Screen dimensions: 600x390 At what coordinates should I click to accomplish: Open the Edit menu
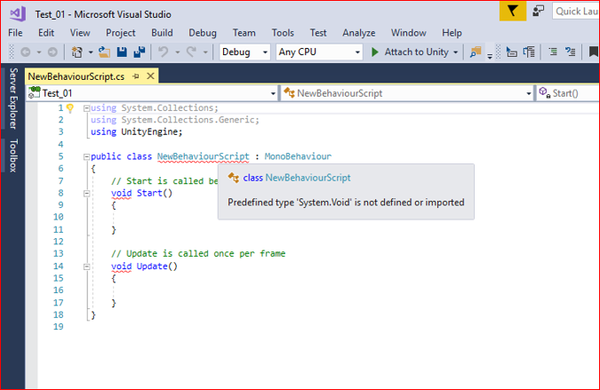click(x=46, y=33)
